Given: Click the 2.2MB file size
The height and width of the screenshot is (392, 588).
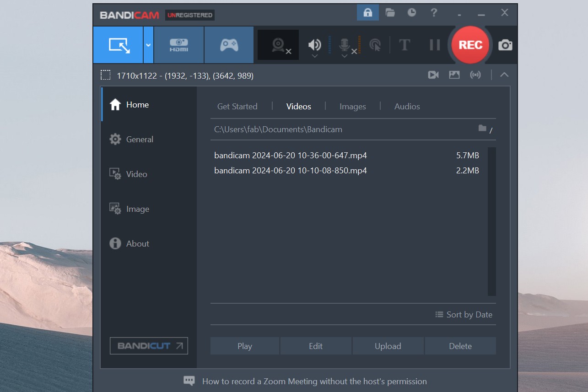Looking at the screenshot, I should [468, 171].
